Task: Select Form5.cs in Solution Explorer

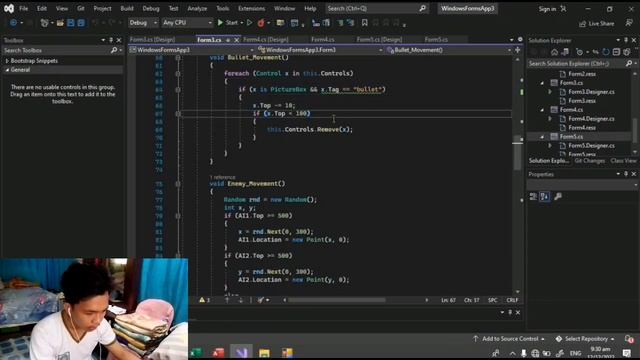Action: (x=571, y=137)
